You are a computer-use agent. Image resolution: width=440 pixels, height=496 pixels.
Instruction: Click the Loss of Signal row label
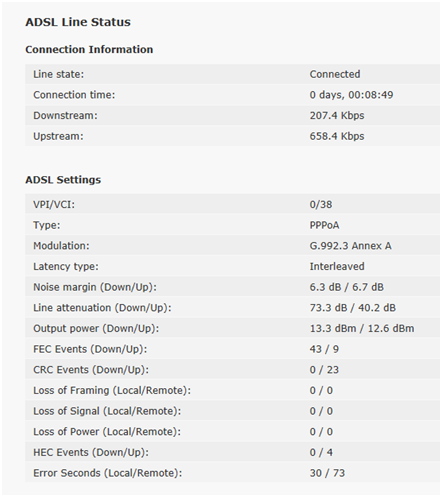pos(107,411)
